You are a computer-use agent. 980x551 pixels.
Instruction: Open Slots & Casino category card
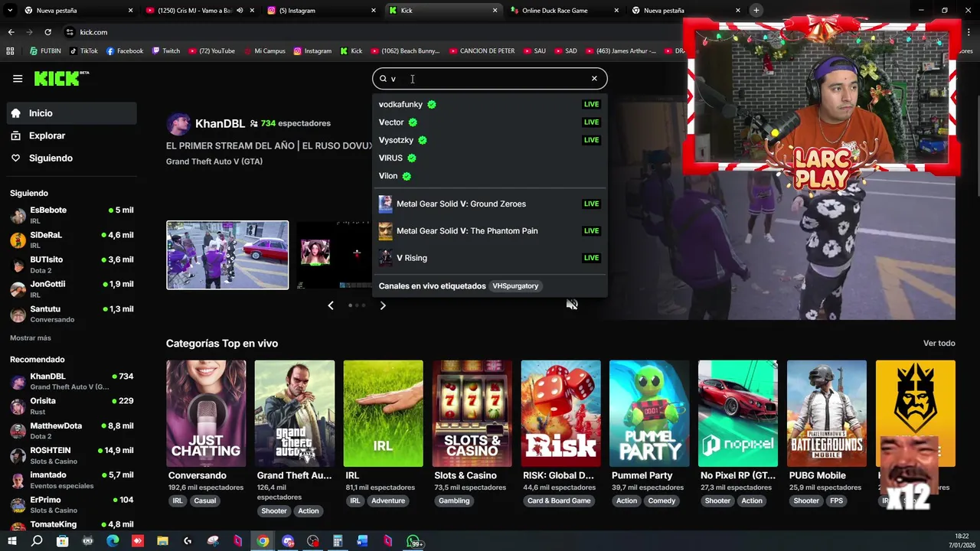pos(472,413)
